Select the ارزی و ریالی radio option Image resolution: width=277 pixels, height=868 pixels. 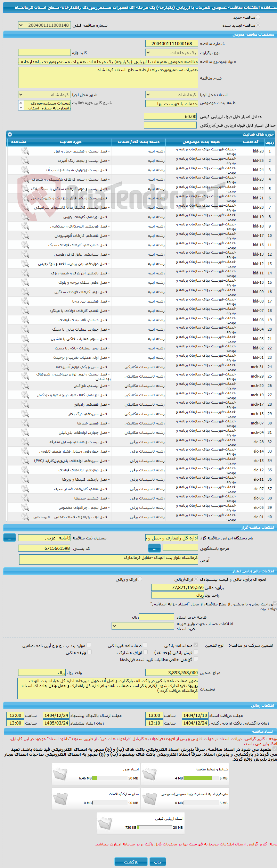[140, 579]
